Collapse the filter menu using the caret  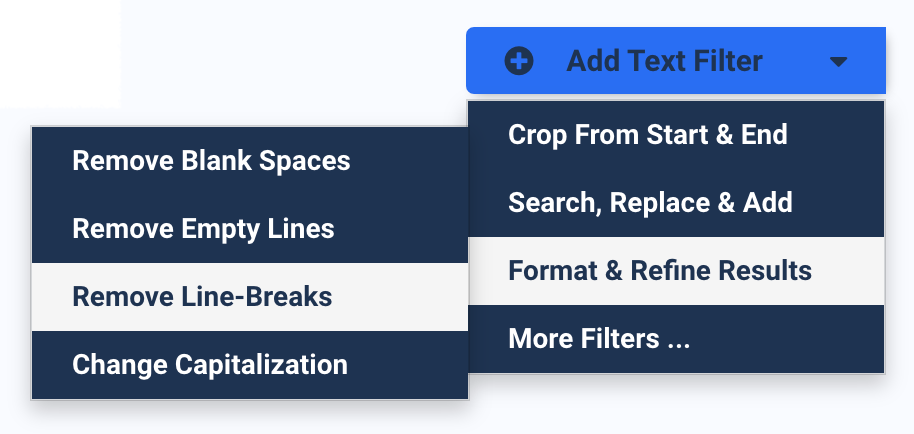[838, 62]
